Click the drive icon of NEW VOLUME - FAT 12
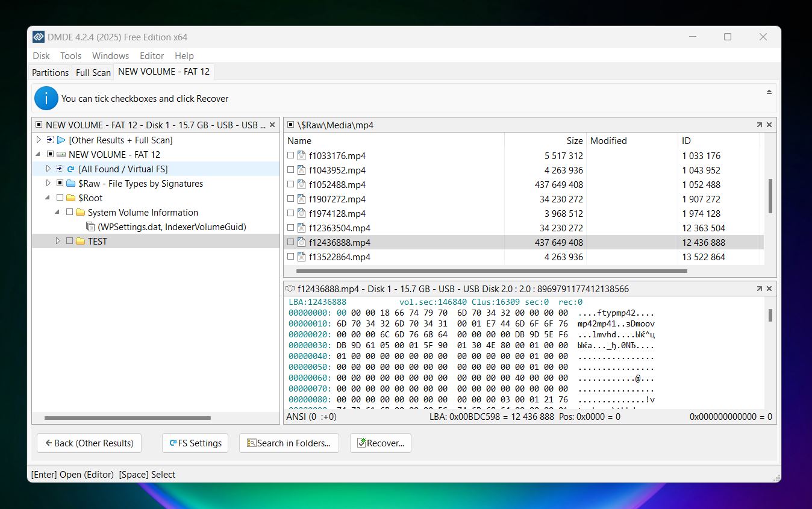Screen dimensions: 812x509 pos(61,155)
